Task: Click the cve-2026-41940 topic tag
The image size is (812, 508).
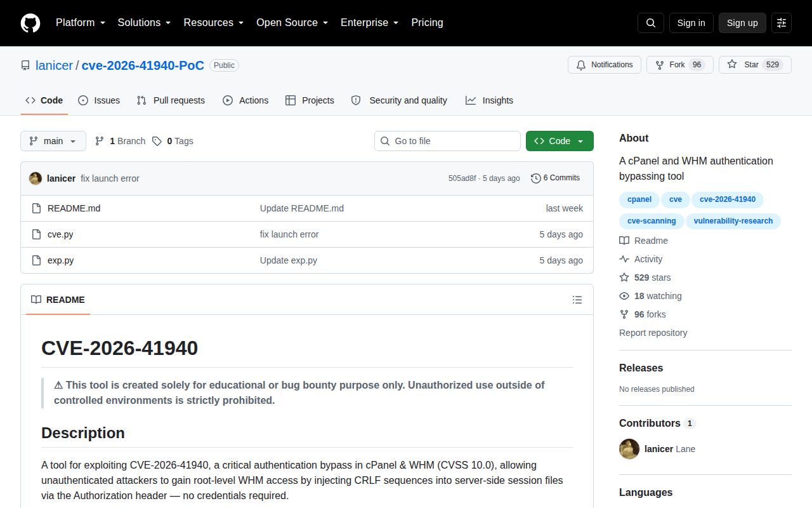Action: click(x=728, y=199)
